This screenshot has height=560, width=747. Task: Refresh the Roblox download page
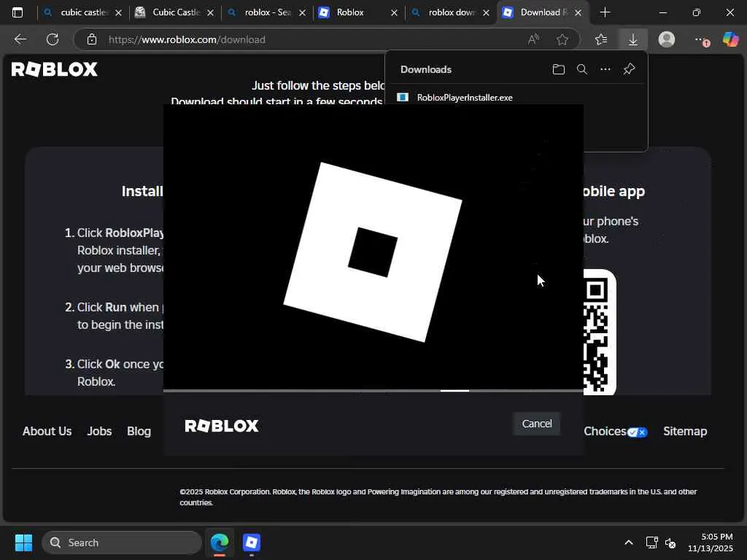(x=53, y=39)
